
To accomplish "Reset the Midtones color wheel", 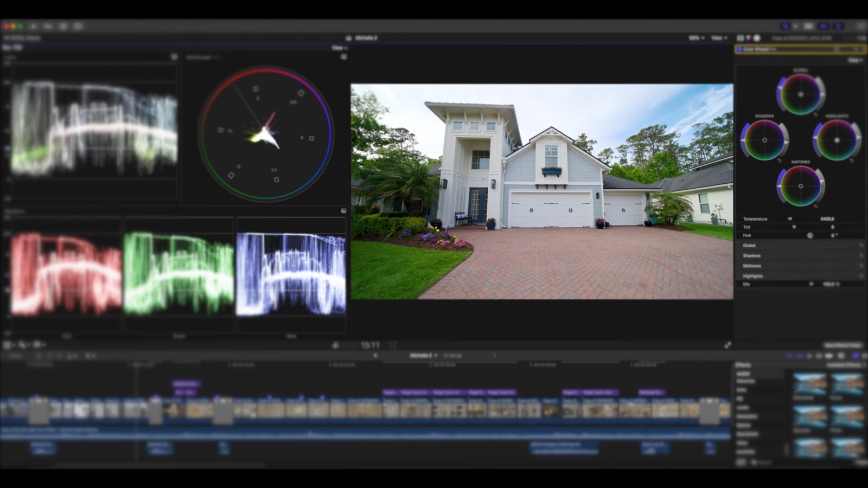I will click(x=815, y=206).
